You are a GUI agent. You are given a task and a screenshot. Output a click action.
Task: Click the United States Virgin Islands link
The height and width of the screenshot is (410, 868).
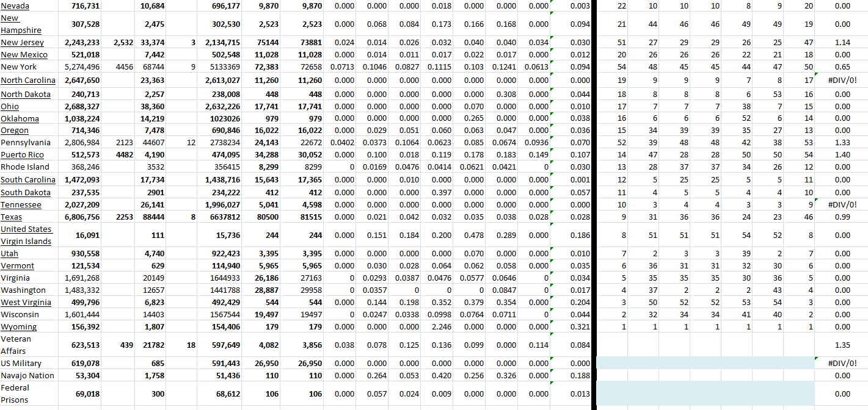26,235
